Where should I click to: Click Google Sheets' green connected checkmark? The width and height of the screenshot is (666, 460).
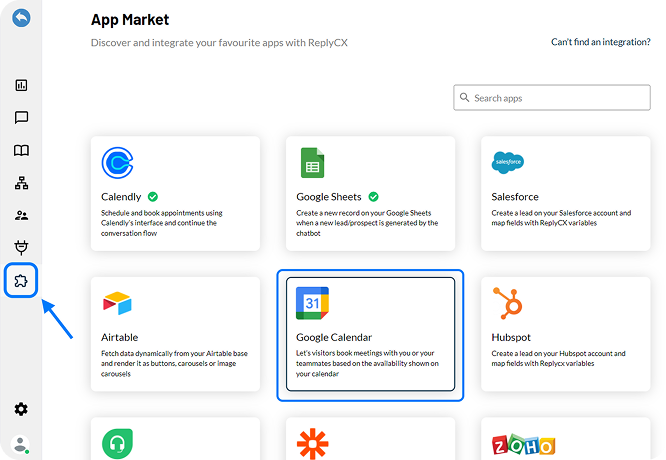coord(373,197)
